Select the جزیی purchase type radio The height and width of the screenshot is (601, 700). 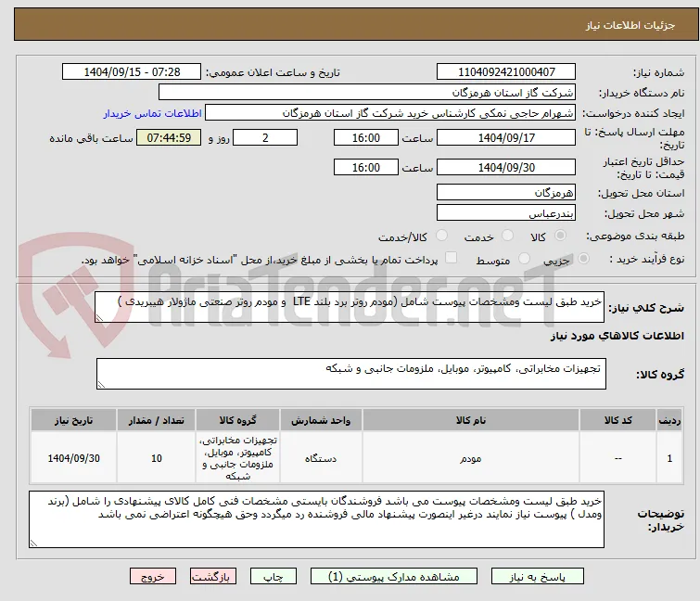pos(583,259)
